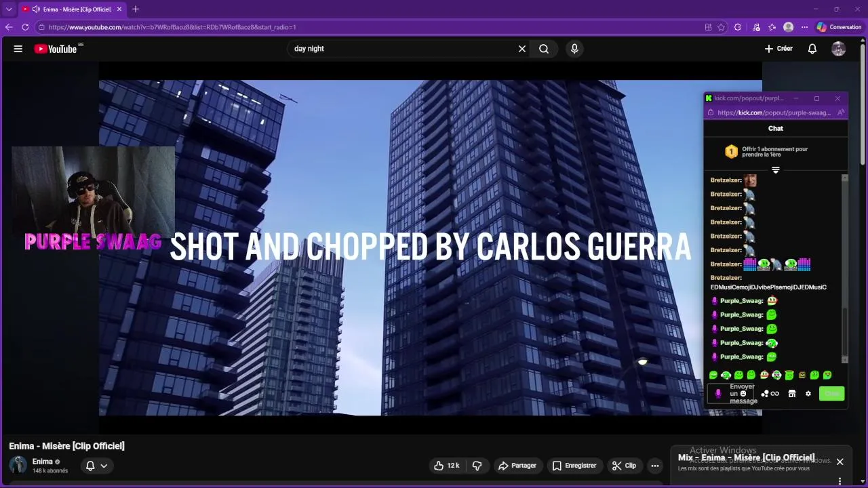Start voice search with the microphone

574,49
